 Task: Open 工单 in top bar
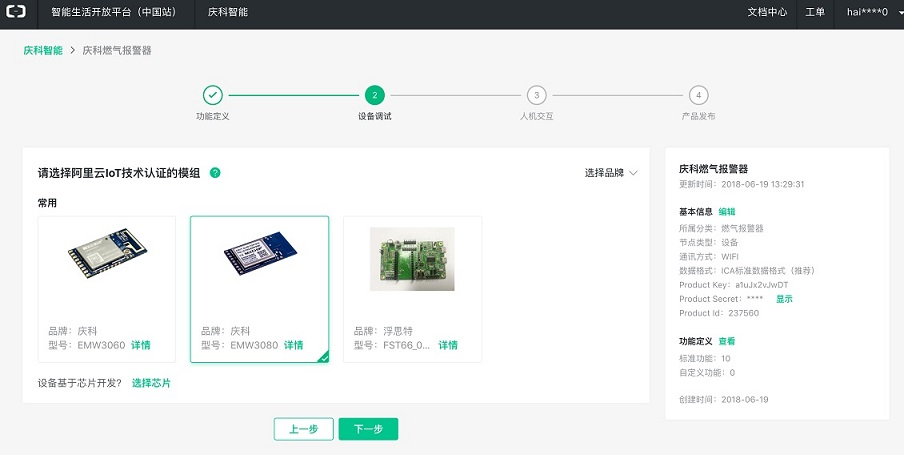[x=815, y=12]
